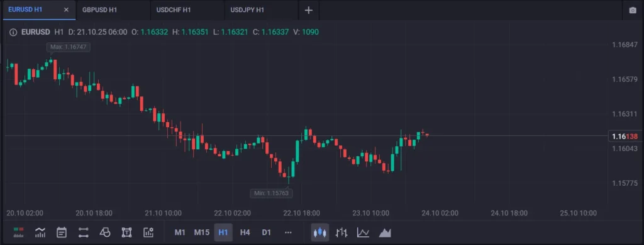Screen dimensions: 644x245
Task: Set timeframe to M15
Action: coord(201,232)
